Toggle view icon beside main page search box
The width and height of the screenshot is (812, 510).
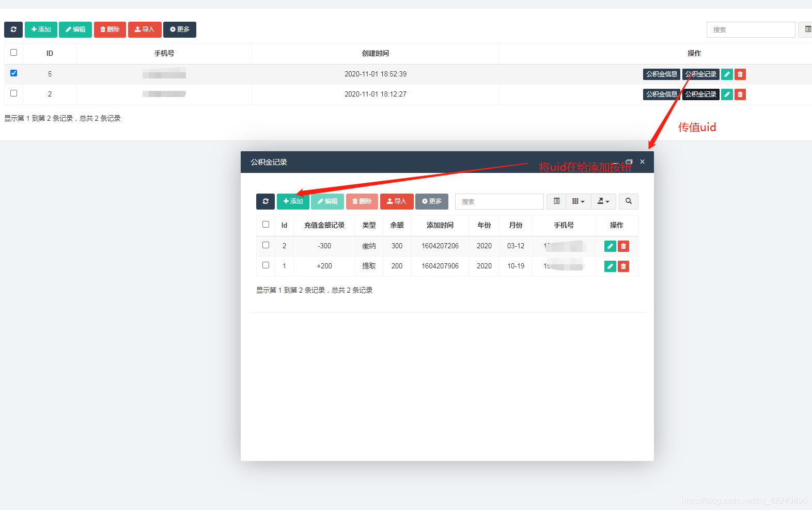[806, 29]
